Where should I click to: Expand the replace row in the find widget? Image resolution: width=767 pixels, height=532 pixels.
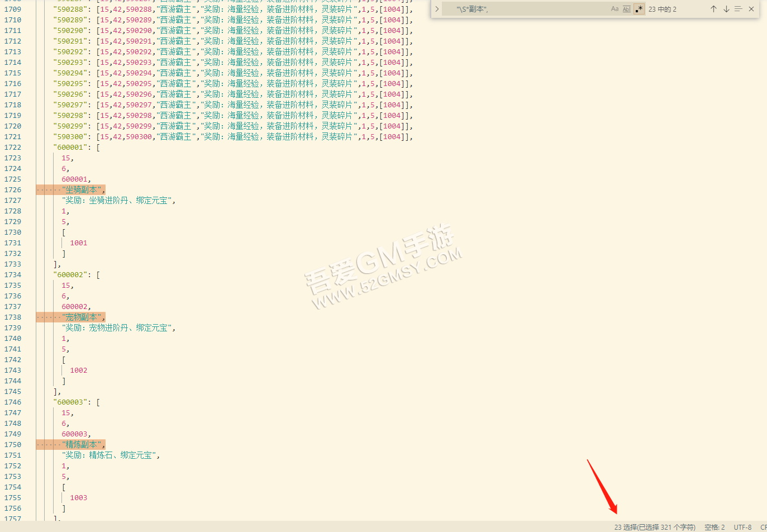(x=437, y=9)
